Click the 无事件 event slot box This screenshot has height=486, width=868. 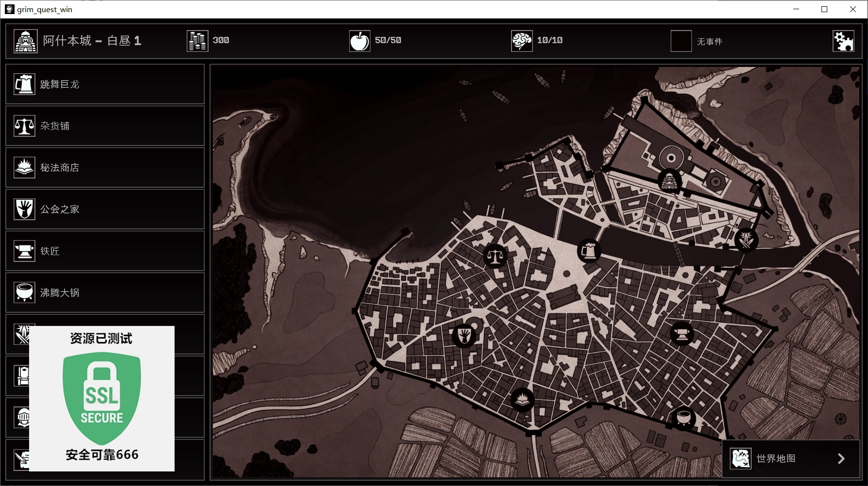[681, 41]
